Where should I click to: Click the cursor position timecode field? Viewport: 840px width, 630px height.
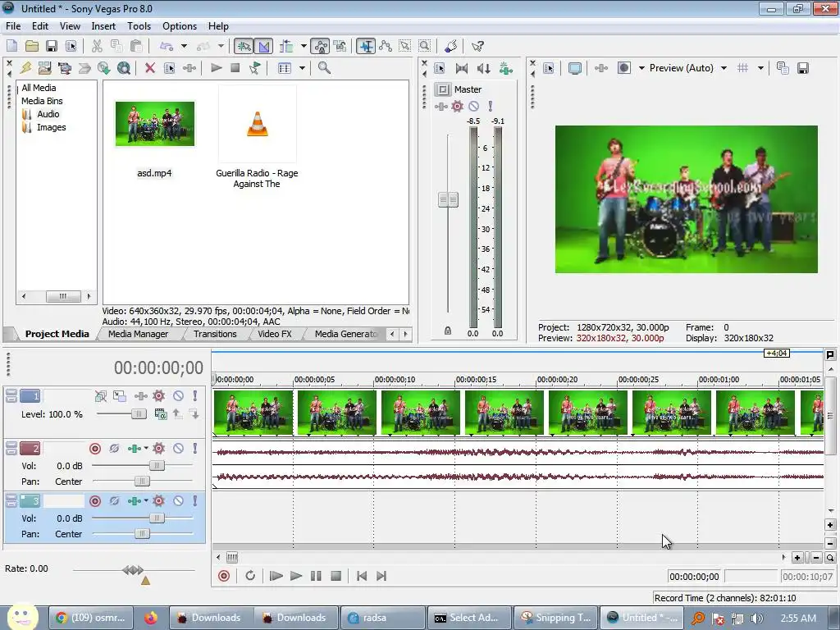coord(694,577)
